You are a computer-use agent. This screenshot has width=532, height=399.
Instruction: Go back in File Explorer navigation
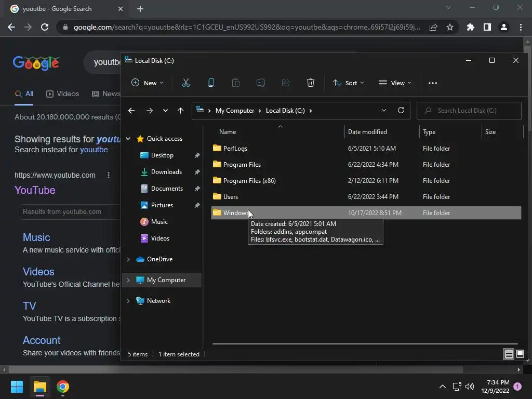point(131,111)
